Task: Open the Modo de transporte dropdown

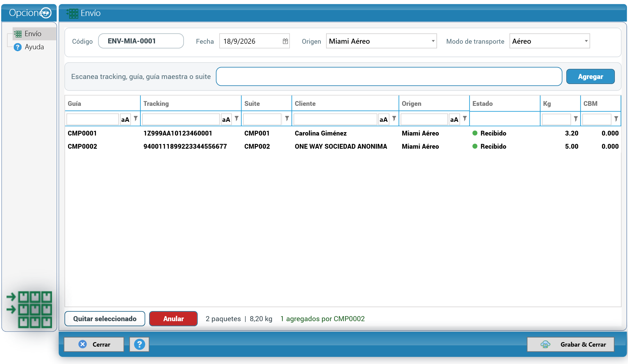Action: 549,41
